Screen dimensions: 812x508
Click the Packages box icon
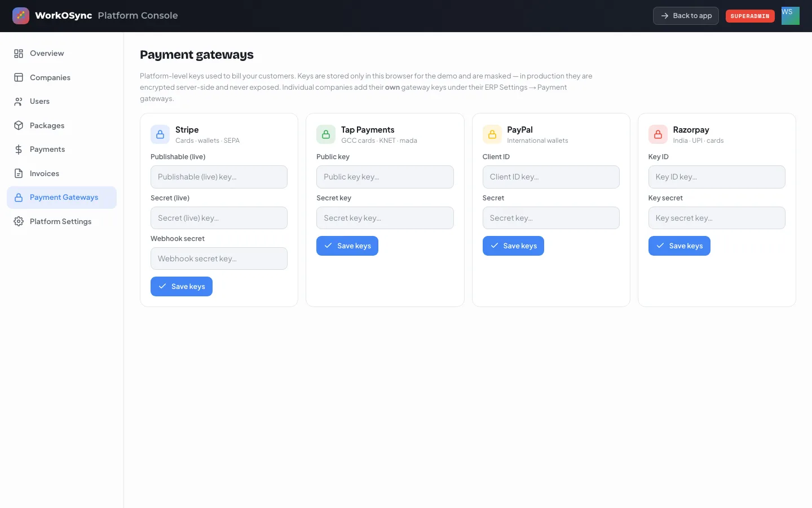(19, 125)
